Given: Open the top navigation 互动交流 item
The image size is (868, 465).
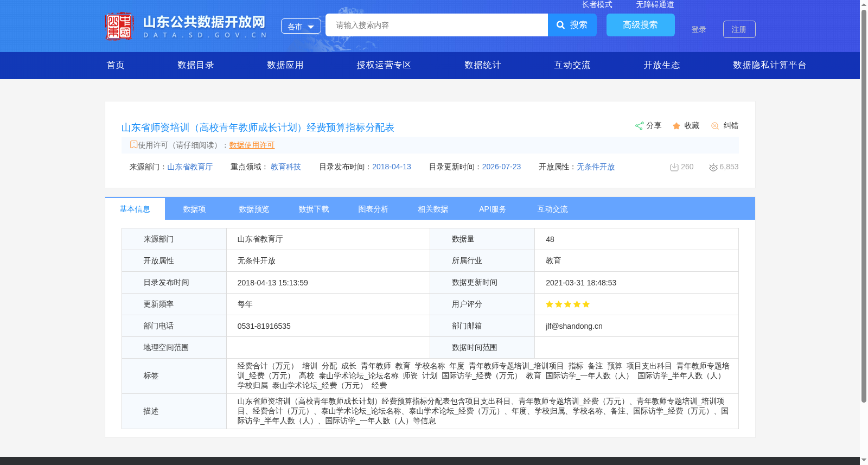Looking at the screenshot, I should click(x=572, y=65).
